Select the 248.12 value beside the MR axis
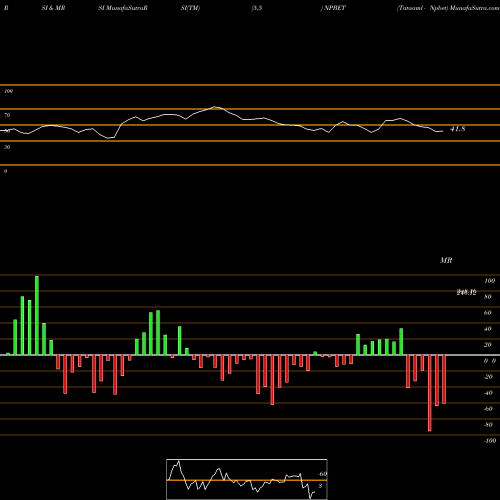This screenshot has height=500, width=500. tap(466, 292)
